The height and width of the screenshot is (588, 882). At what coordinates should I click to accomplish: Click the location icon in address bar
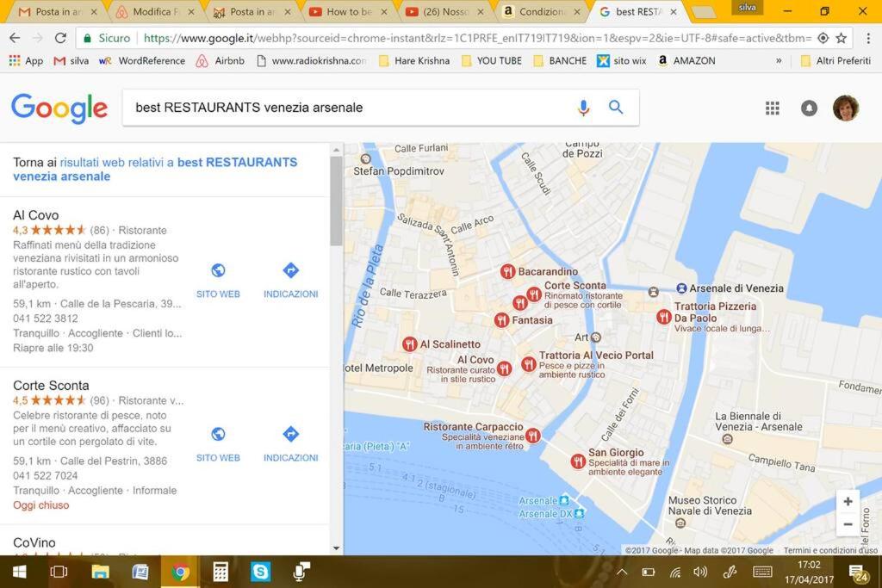coord(823,38)
